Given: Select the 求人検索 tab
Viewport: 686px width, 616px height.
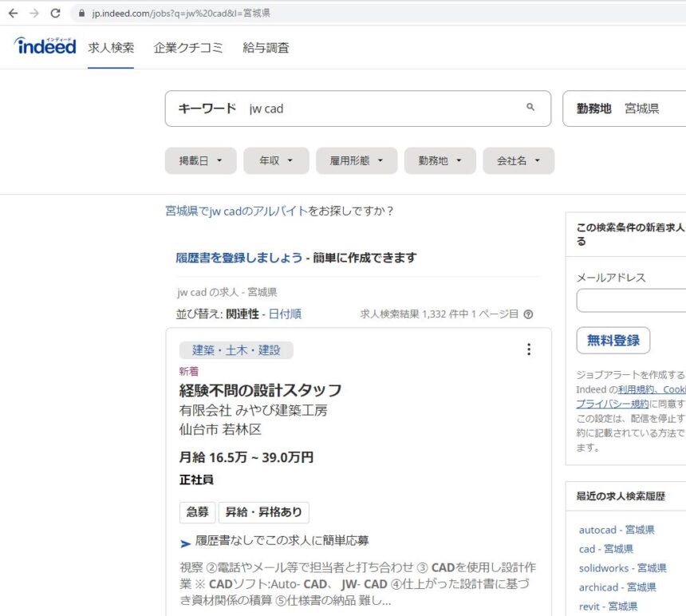Looking at the screenshot, I should click(111, 48).
